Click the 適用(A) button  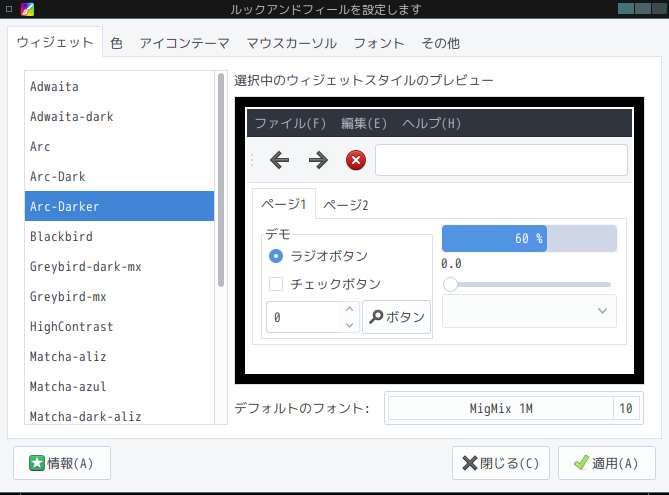[x=607, y=463]
